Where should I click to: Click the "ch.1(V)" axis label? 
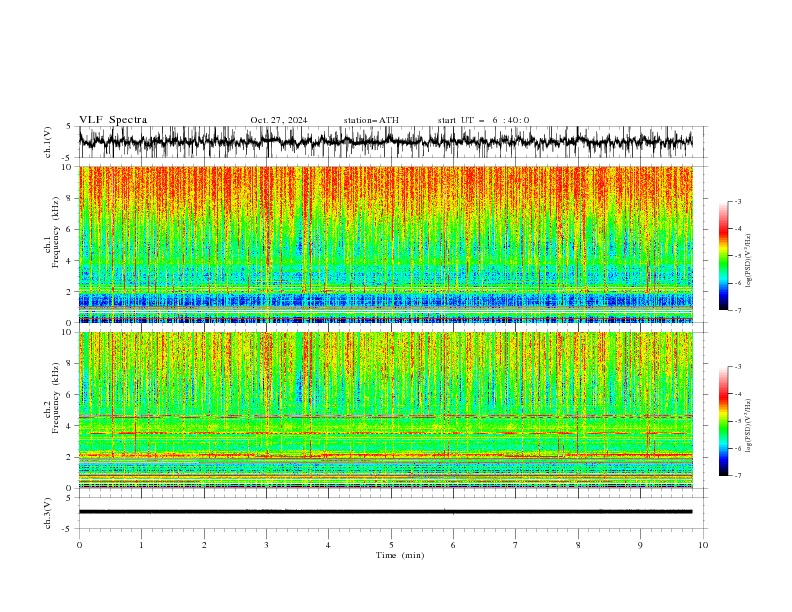pyautogui.click(x=48, y=142)
